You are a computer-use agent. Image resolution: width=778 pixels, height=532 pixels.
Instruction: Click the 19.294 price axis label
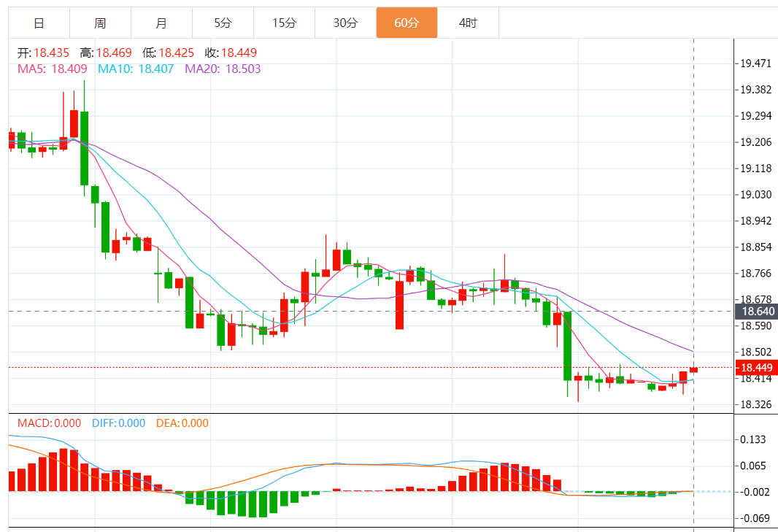pyautogui.click(x=755, y=115)
